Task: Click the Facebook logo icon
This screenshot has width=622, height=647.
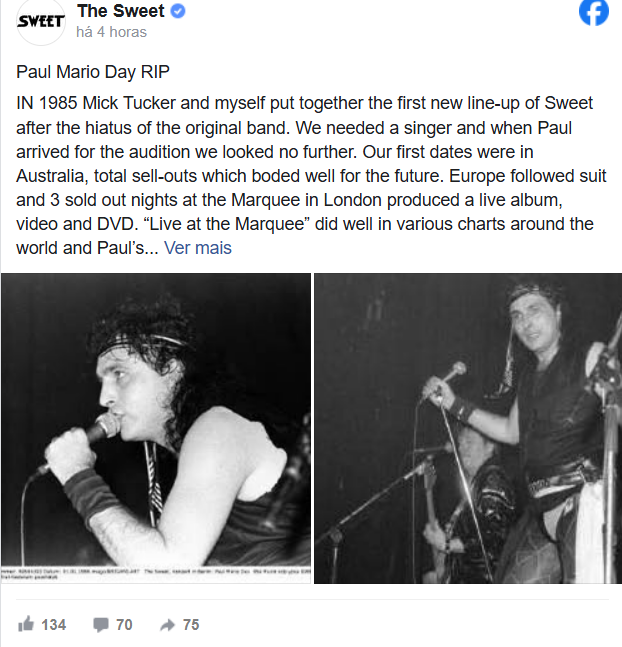Action: pyautogui.click(x=594, y=12)
